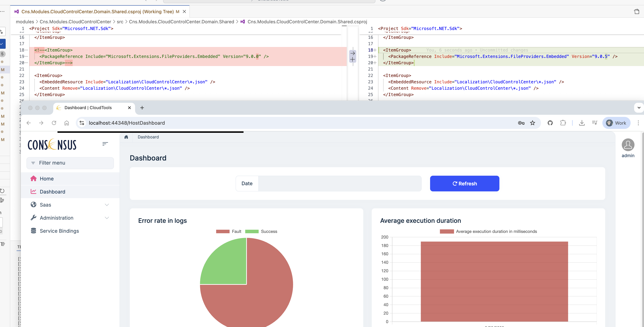Reload the browser page
Viewport: 644px width, 327px height.
point(54,123)
